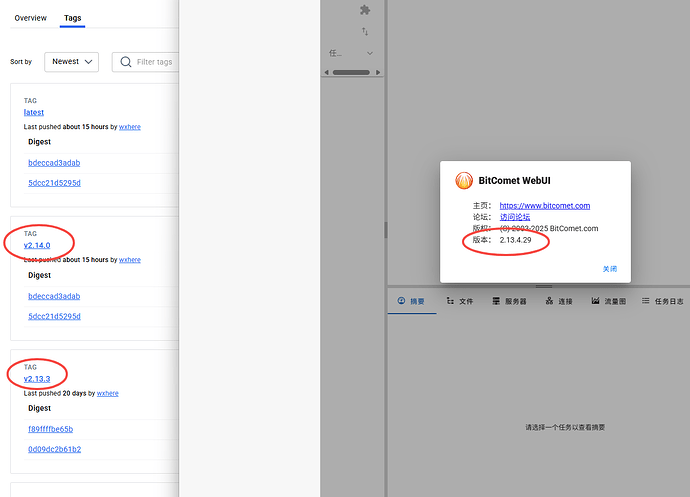This screenshot has height=497, width=690.
Task: Click the wxhere link under the v2.14.0 tag
Action: point(130,260)
